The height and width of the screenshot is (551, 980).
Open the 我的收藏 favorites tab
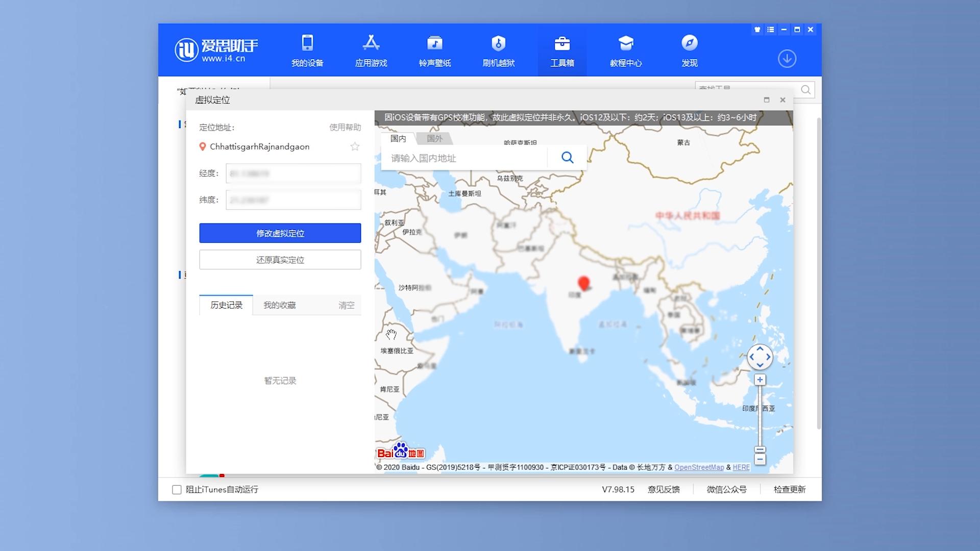point(279,305)
